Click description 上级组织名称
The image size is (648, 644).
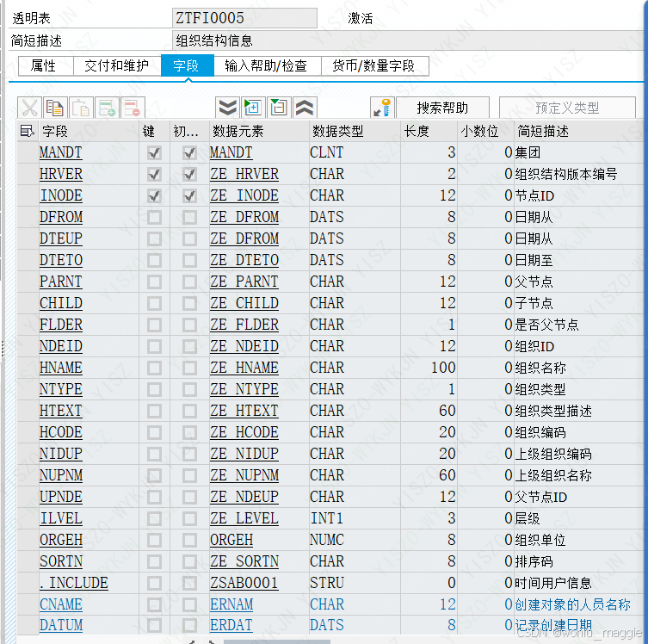tap(553, 475)
